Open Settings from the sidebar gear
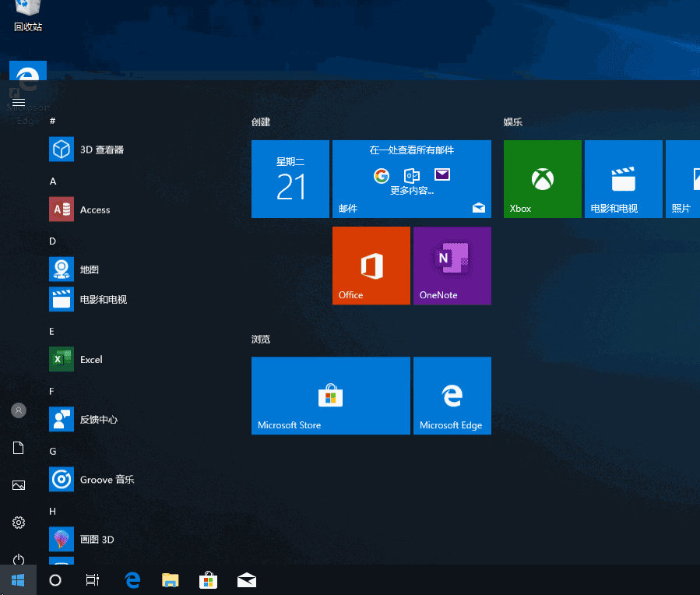The width and height of the screenshot is (700, 595). 18,523
